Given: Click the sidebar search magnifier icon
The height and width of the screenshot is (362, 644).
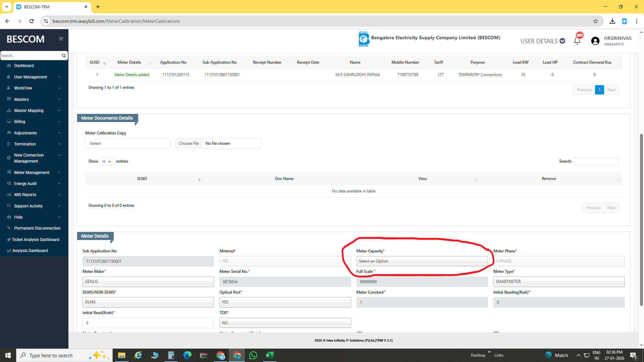Looking at the screenshot, I should point(64,56).
